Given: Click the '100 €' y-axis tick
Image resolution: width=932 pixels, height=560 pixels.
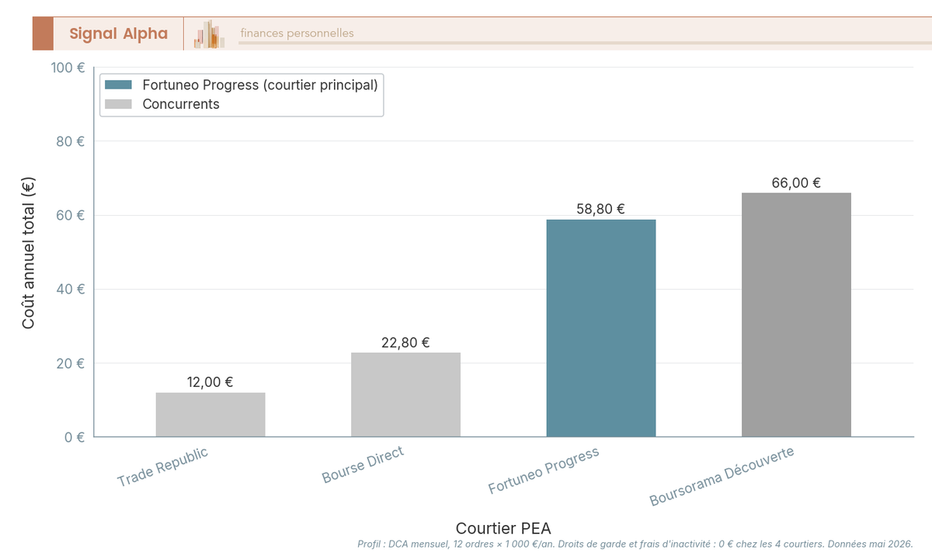Looking at the screenshot, I should (x=68, y=68).
